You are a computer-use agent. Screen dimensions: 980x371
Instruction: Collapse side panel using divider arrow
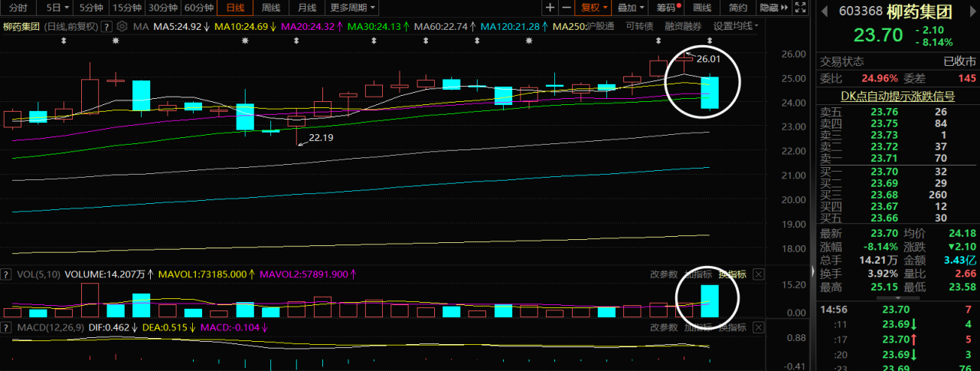(x=812, y=271)
